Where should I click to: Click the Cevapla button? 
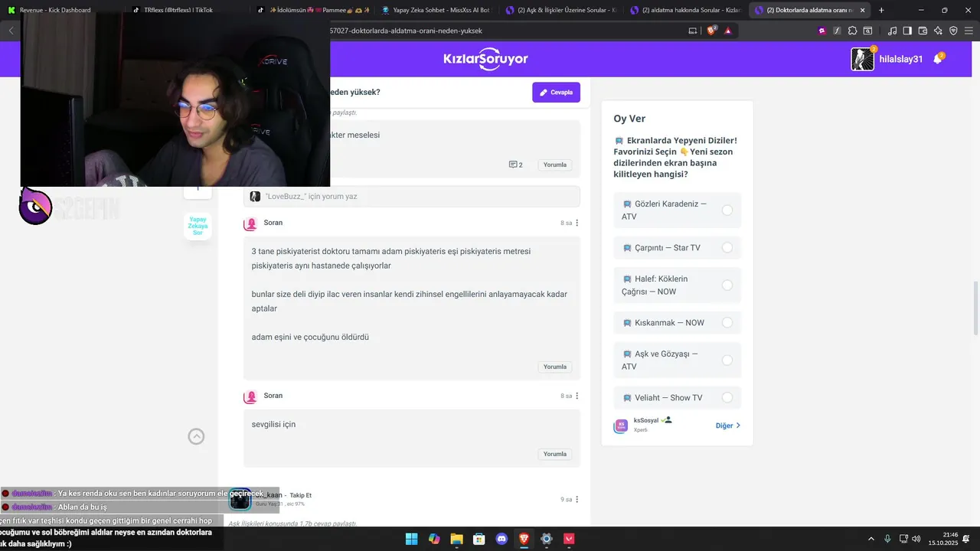tap(556, 93)
